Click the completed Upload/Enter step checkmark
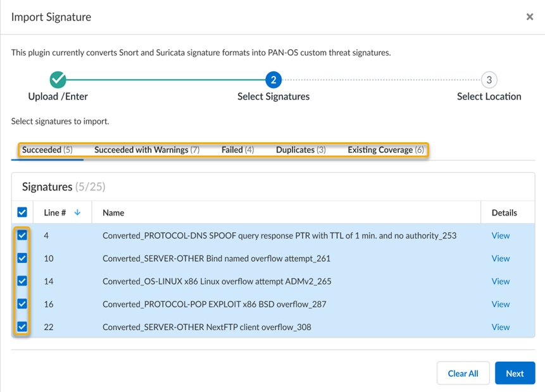This screenshot has height=392, width=545. [58, 80]
